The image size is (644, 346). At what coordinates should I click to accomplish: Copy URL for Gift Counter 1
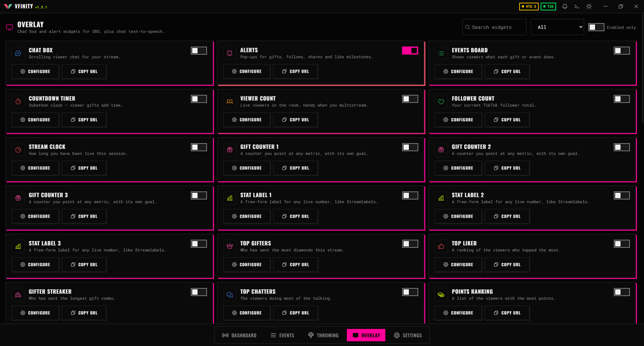296,168
